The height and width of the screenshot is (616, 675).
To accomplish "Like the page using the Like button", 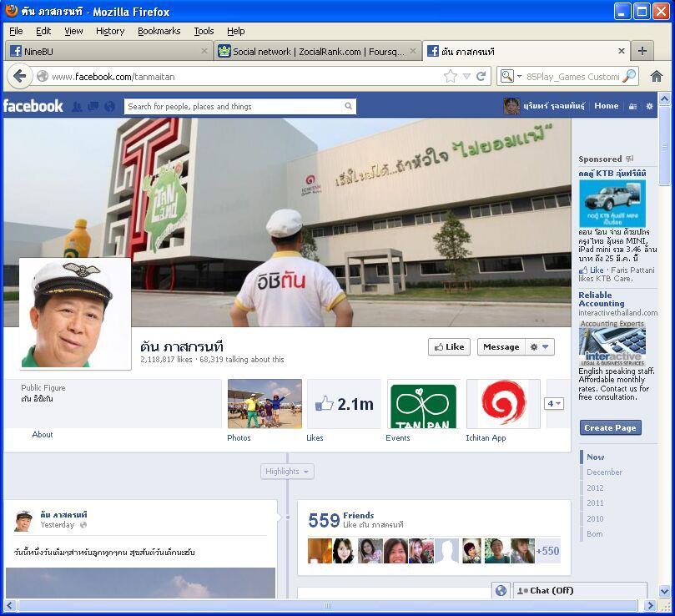I will [x=449, y=347].
